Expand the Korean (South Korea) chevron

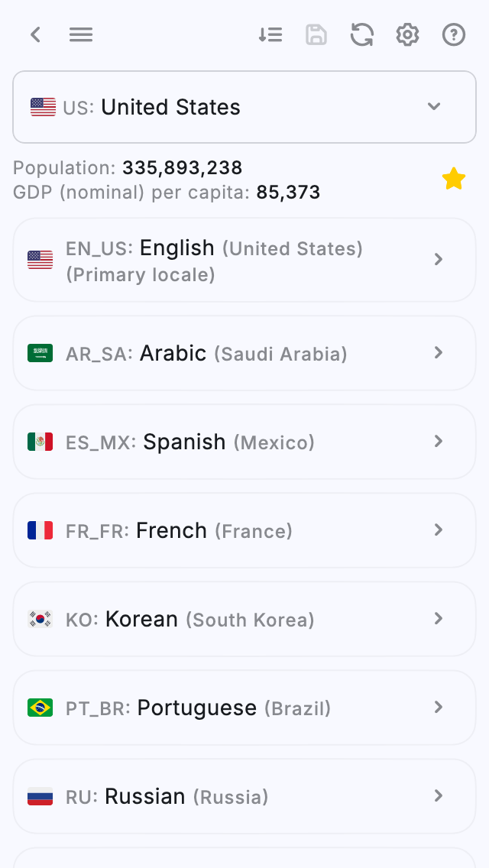[439, 618]
